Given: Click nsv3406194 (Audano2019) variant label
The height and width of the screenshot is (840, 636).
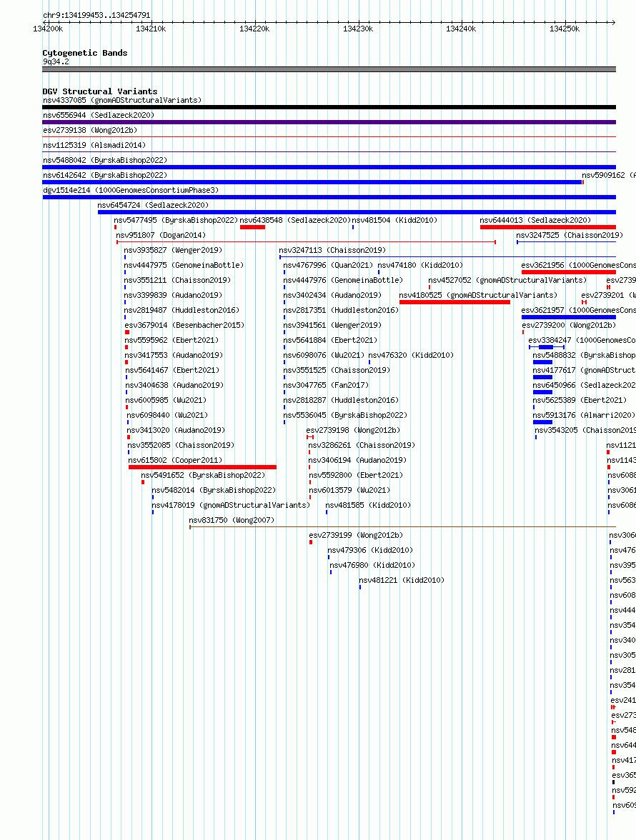Looking at the screenshot, I should click(357, 460).
